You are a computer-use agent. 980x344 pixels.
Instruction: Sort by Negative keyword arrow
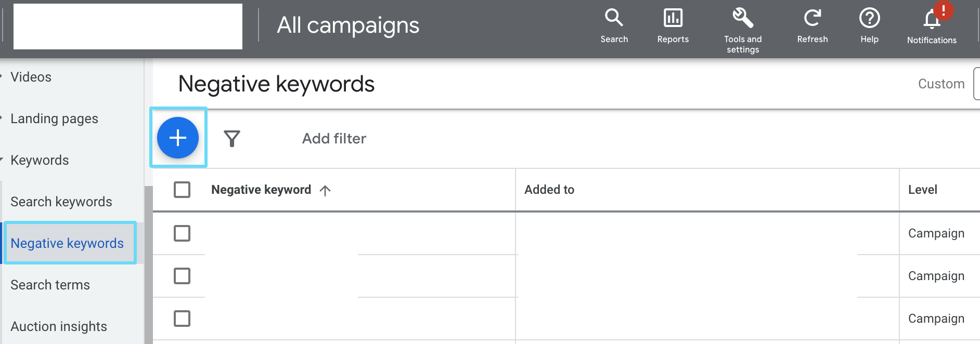325,191
